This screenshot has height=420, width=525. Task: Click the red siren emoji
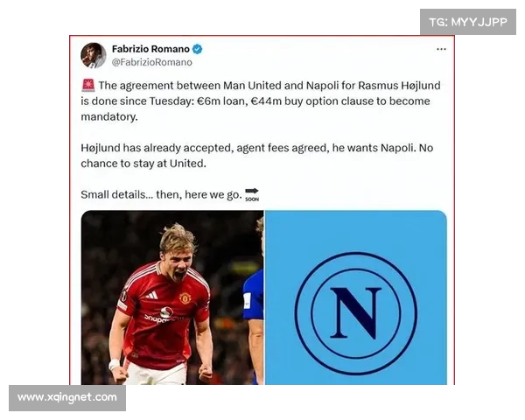[88, 85]
